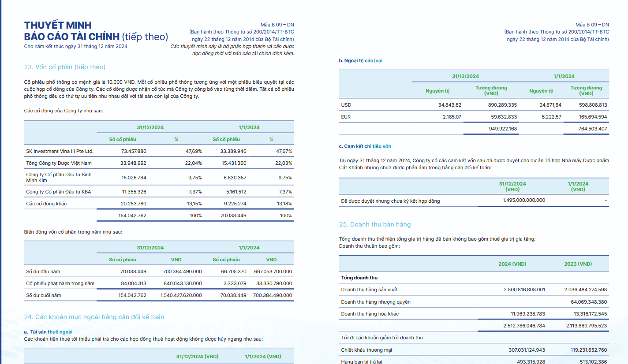Viewport: 628px width, 364px height.
Task: Select row label 'Doanh thu hàng hóa khác'
Action: pyautogui.click(x=370, y=314)
